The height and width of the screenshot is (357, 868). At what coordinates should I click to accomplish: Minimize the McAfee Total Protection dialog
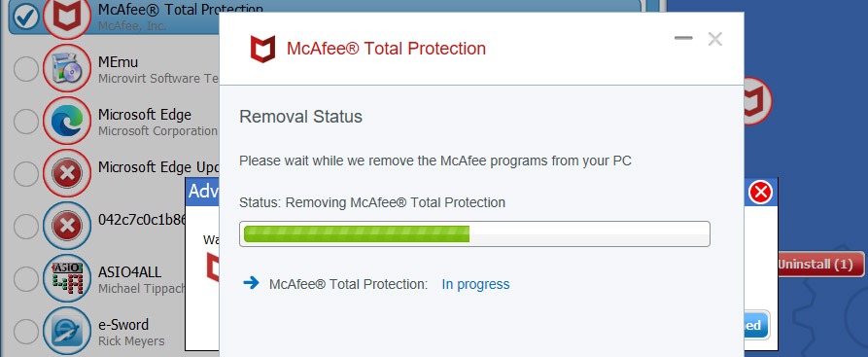[x=683, y=38]
